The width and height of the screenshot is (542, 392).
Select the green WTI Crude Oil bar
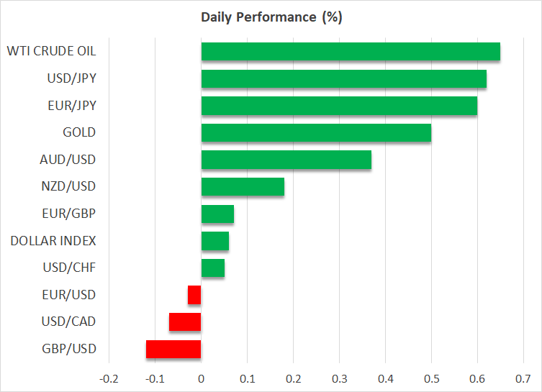(x=350, y=52)
